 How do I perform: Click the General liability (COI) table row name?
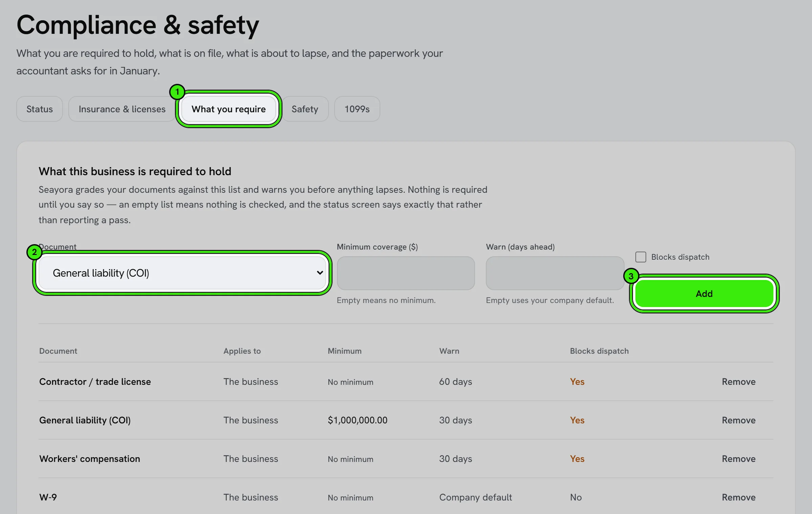85,420
